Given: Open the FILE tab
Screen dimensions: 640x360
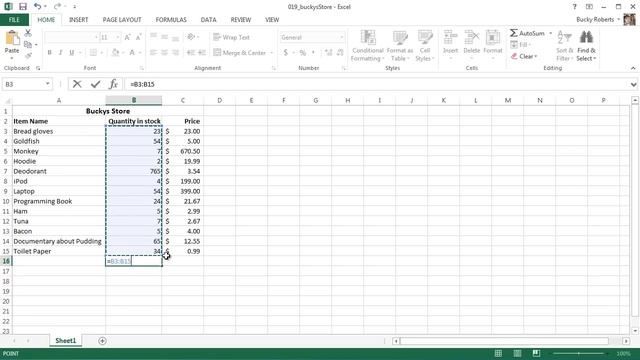Looking at the screenshot, I should click(x=14, y=20).
